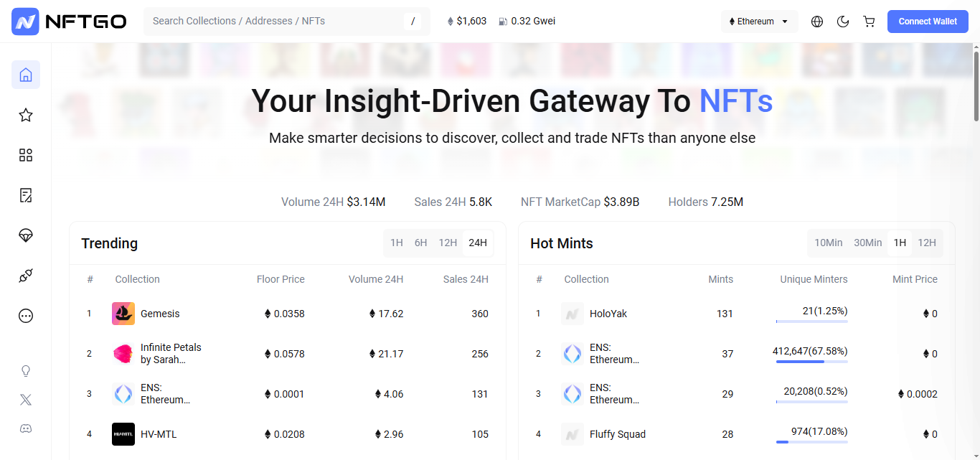The width and height of the screenshot is (980, 460).
Task: Open the shopping cart
Action: tap(869, 22)
